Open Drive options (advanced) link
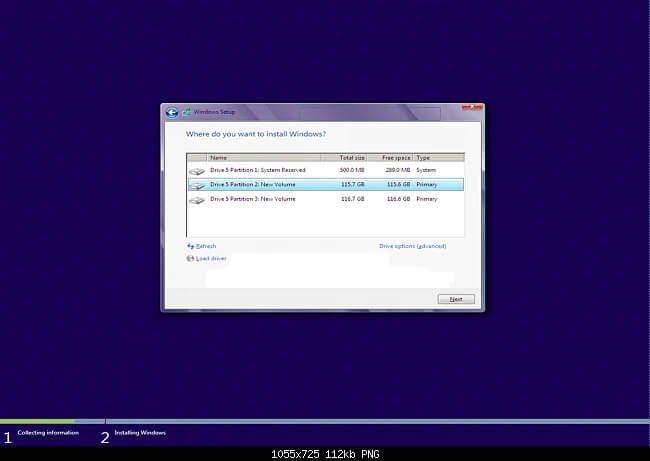The height and width of the screenshot is (461, 650). click(412, 246)
